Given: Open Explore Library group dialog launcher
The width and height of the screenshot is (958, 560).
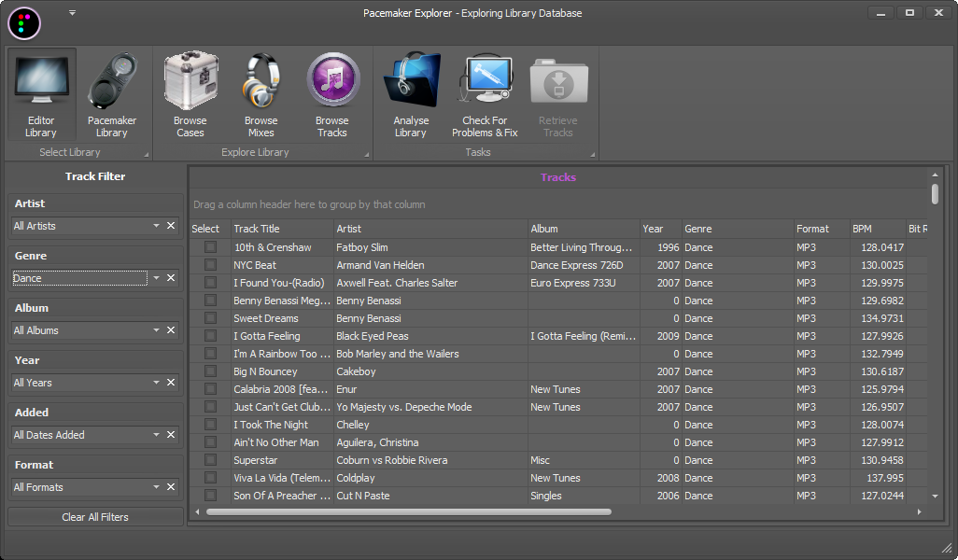Looking at the screenshot, I should click(367, 155).
